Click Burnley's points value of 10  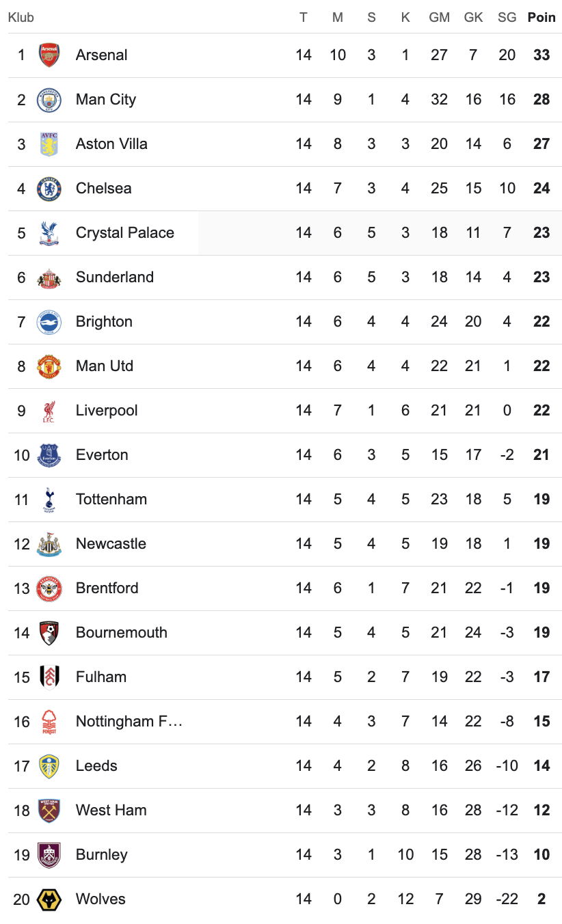point(541,855)
